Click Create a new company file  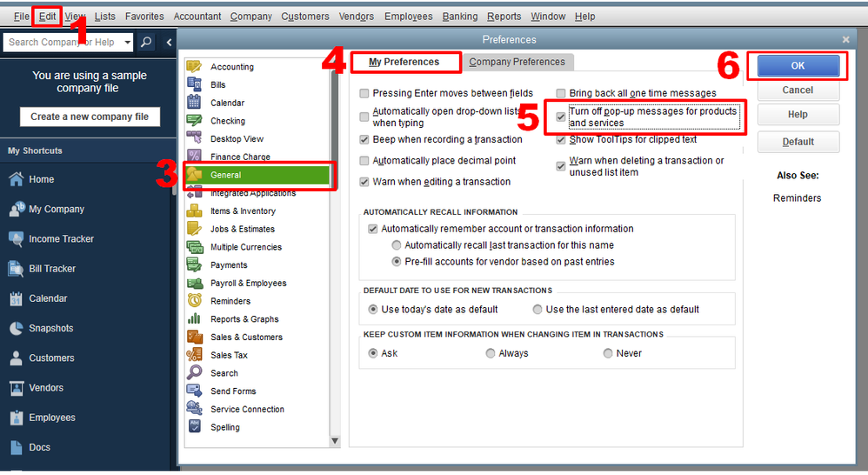tap(90, 117)
